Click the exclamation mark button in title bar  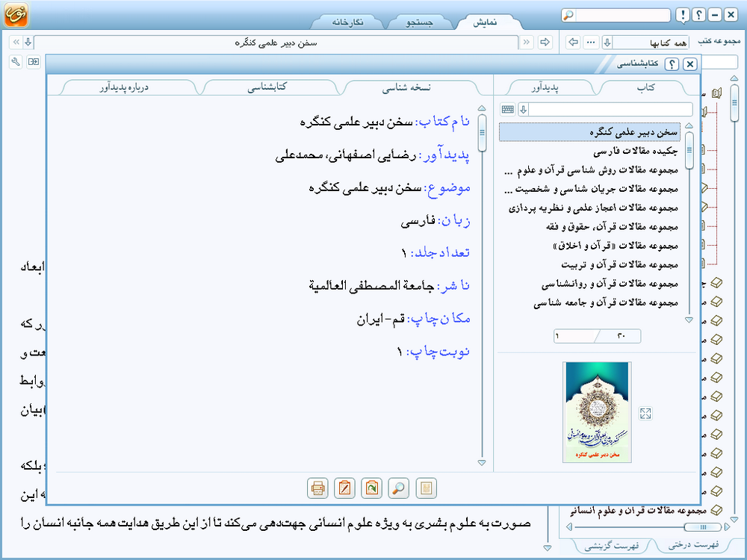(x=683, y=15)
